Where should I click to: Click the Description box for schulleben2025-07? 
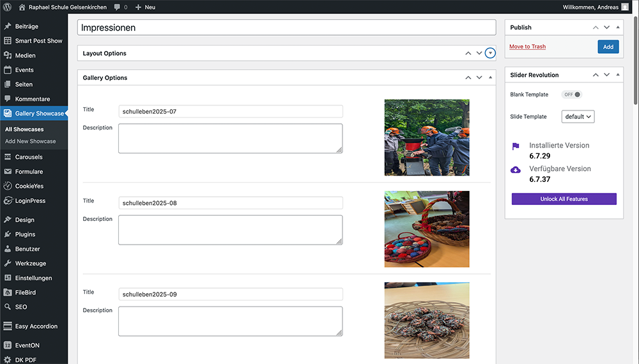231,139
